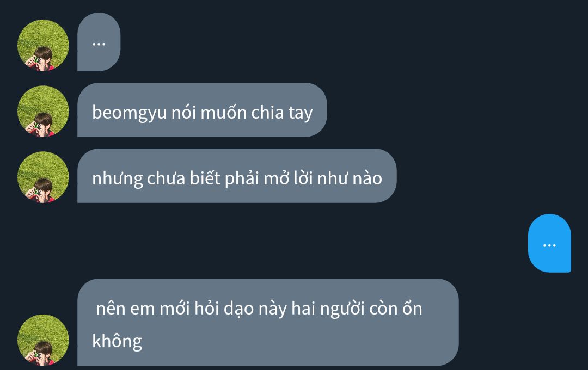
Task: Click the words 'như nào' ending third message
Action: click(x=350, y=179)
